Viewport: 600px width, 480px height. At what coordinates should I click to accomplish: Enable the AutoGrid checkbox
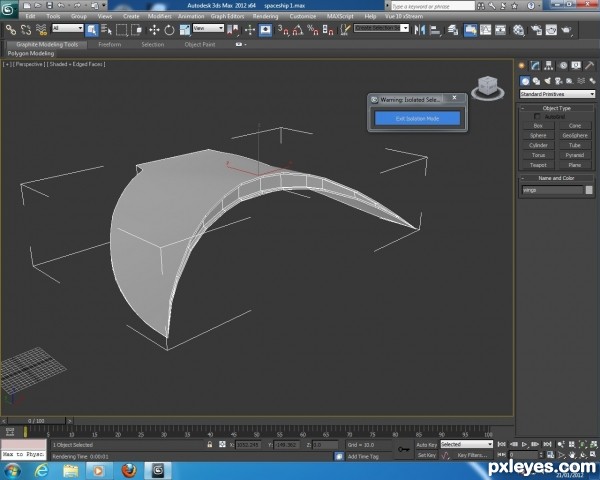pos(537,116)
